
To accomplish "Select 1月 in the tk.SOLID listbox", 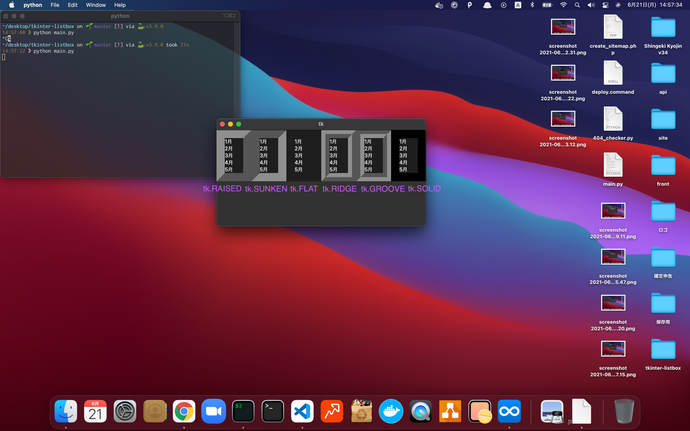I will (408, 142).
